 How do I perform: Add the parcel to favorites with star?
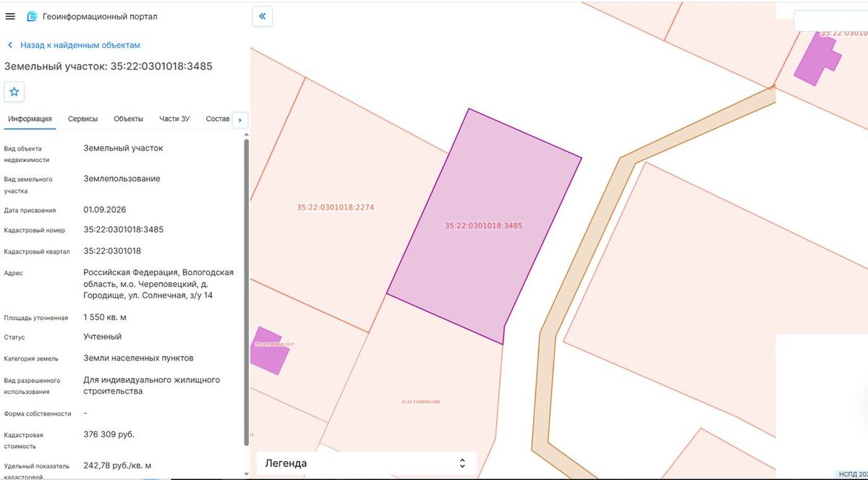tap(15, 92)
